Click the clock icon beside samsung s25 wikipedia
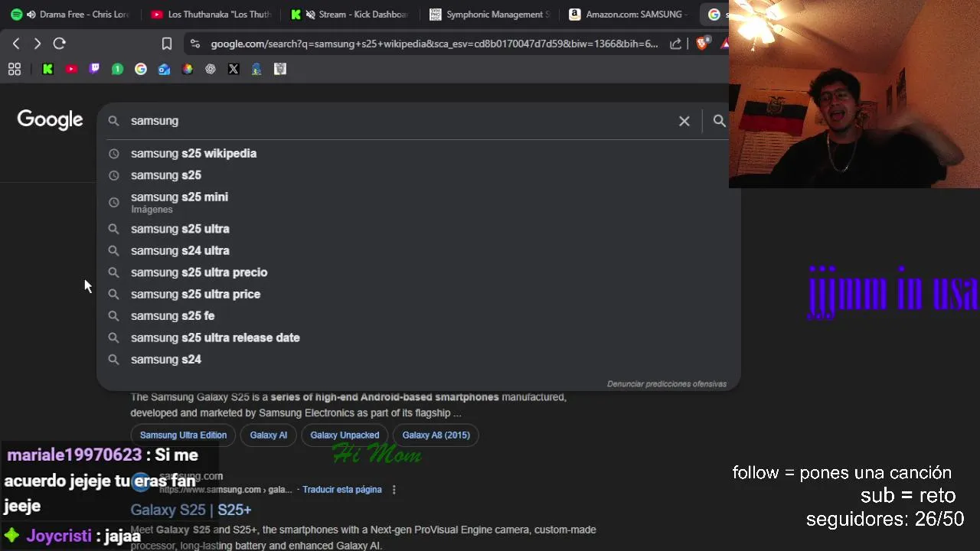 [114, 153]
